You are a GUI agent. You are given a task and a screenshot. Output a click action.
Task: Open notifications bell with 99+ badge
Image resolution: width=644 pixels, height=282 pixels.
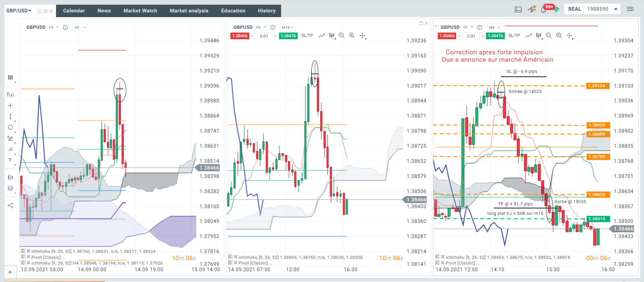click(x=543, y=10)
